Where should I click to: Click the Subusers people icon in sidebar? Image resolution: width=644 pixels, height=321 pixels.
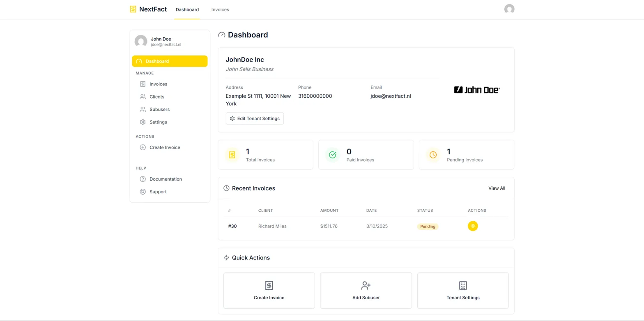click(143, 110)
